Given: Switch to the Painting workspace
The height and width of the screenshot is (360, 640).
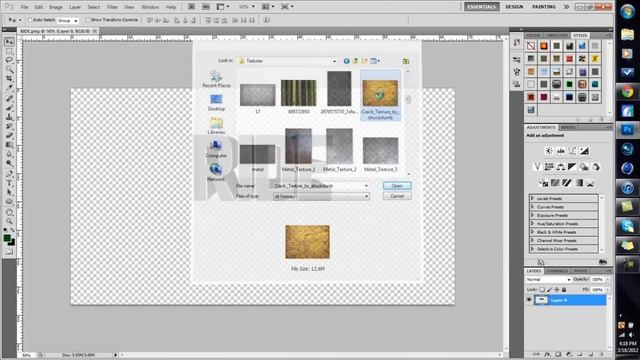Looking at the screenshot, I should pyautogui.click(x=544, y=7).
